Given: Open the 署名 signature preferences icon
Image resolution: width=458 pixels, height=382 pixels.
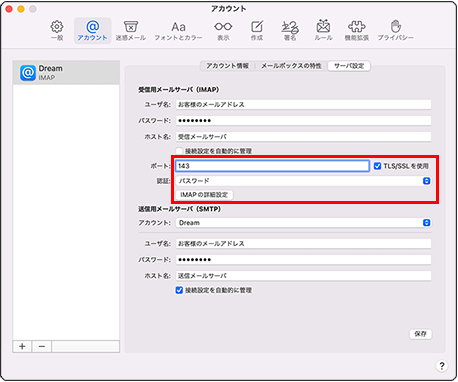Looking at the screenshot, I should (290, 30).
